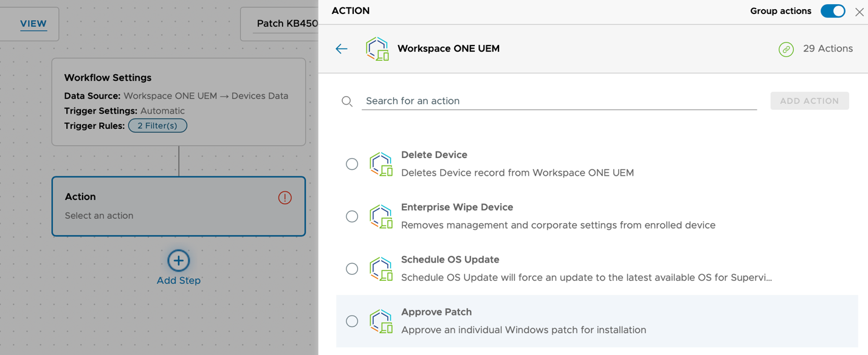This screenshot has height=355, width=868.
Task: Click the Delete Device action icon
Action: point(381,164)
